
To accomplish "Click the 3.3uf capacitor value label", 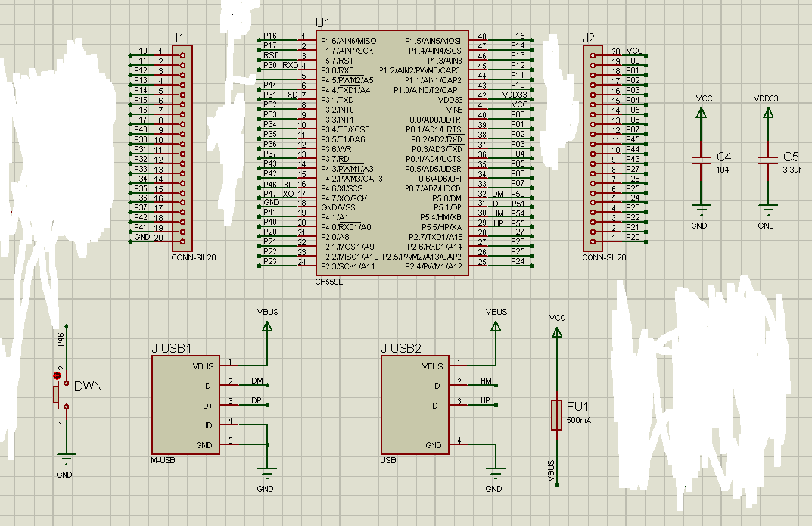I will (x=792, y=170).
